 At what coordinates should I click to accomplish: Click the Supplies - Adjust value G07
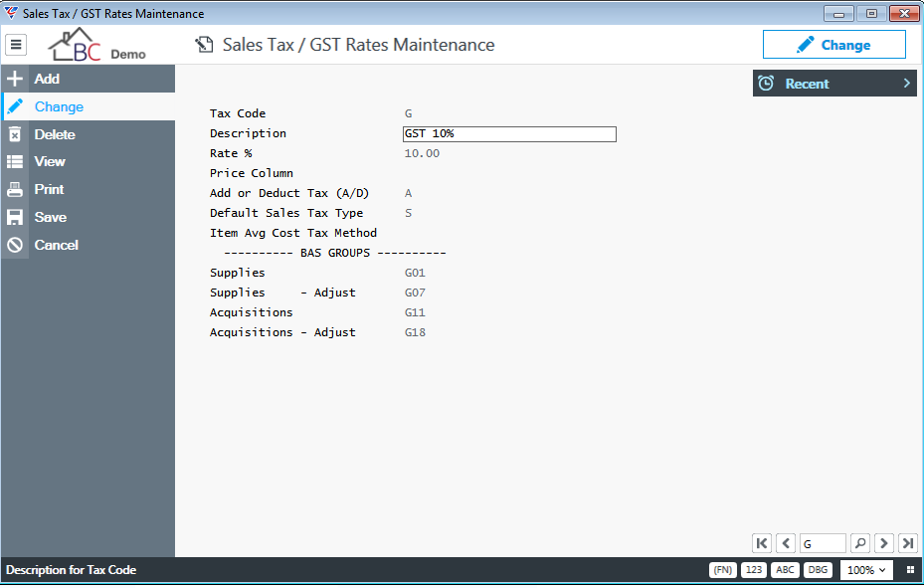coord(415,293)
